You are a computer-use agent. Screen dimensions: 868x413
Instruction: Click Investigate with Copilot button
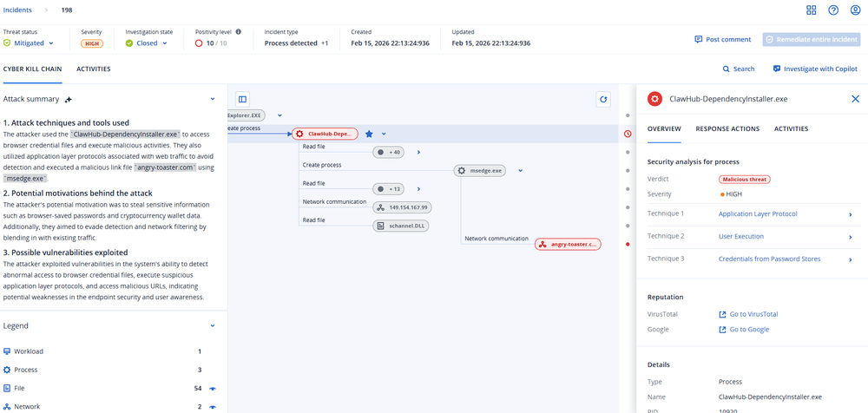pos(814,69)
